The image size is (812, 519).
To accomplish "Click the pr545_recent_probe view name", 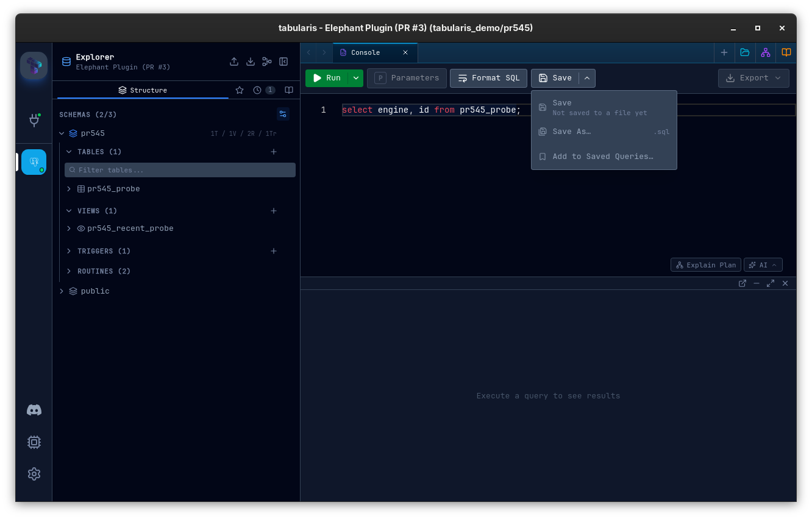I will pyautogui.click(x=130, y=228).
